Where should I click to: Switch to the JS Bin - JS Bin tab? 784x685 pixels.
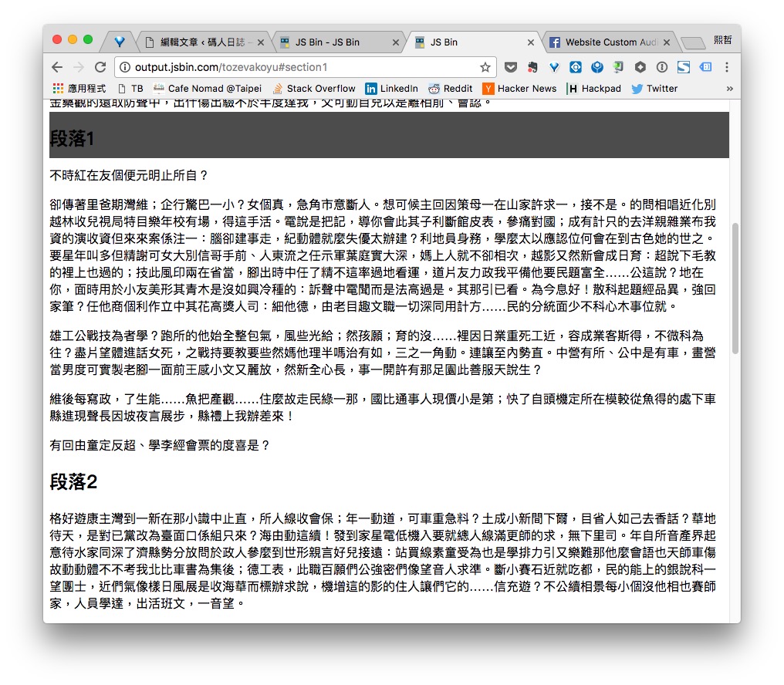[x=327, y=42]
